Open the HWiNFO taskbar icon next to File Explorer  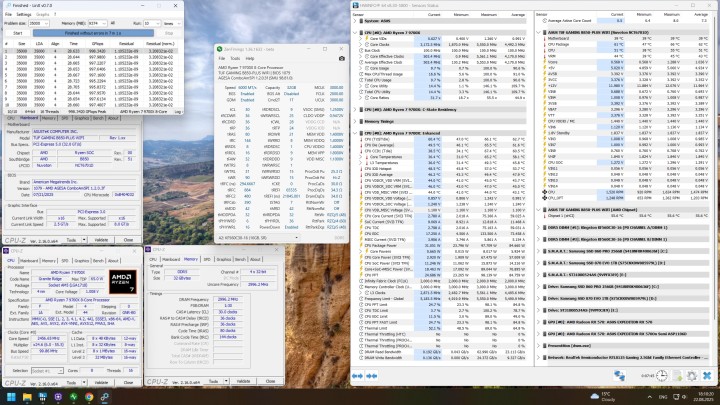pos(43,397)
